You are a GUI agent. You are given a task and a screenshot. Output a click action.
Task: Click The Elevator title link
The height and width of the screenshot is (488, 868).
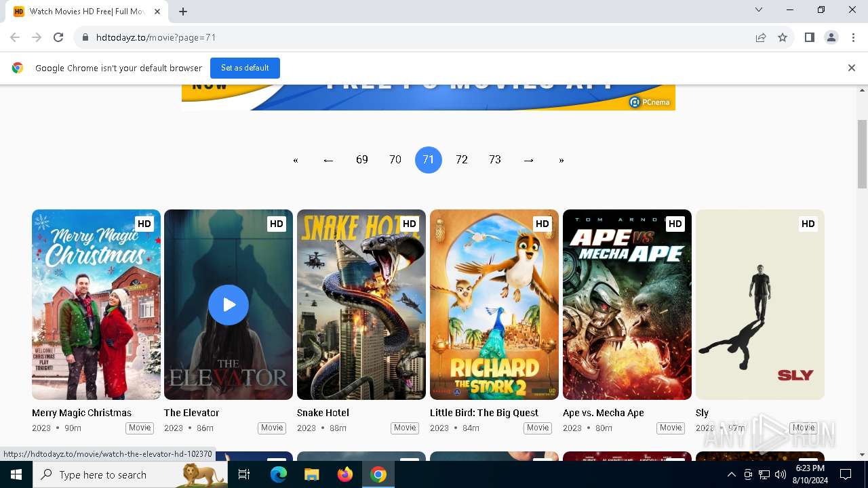(x=192, y=413)
